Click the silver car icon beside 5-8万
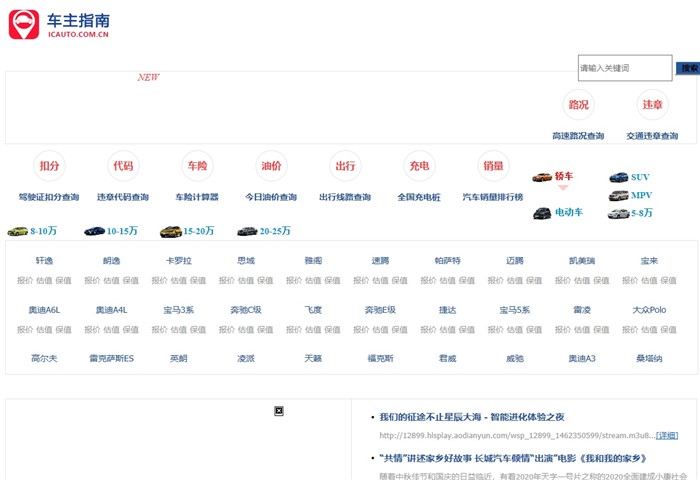700x480 pixels. click(x=618, y=213)
